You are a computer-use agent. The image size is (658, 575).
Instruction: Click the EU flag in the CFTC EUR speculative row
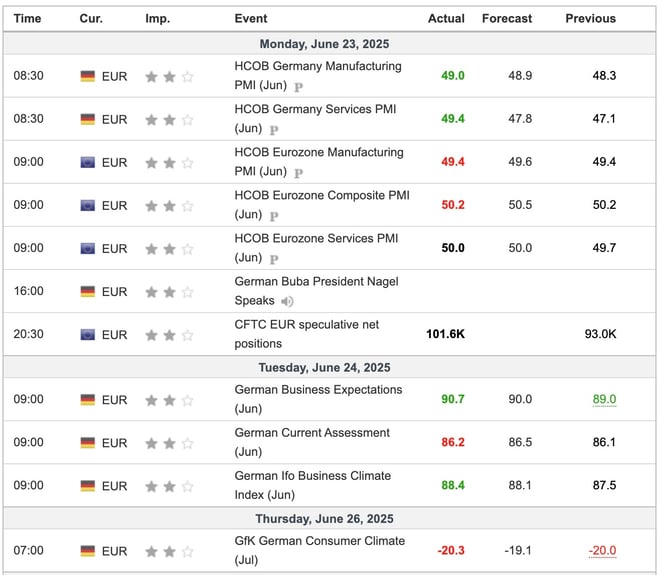point(88,335)
